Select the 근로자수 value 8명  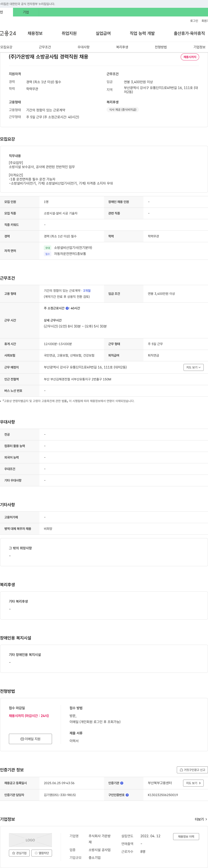click(x=143, y=852)
